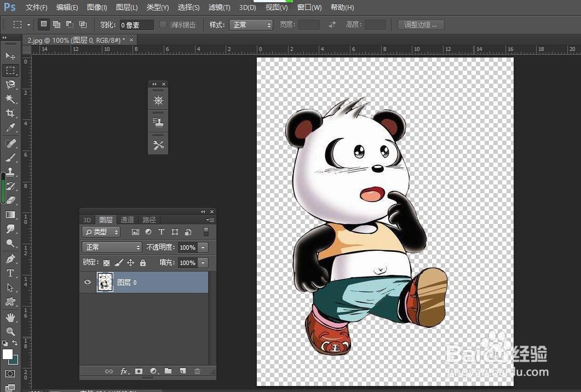
Task: Select the Path Selection tool
Action: click(10, 287)
